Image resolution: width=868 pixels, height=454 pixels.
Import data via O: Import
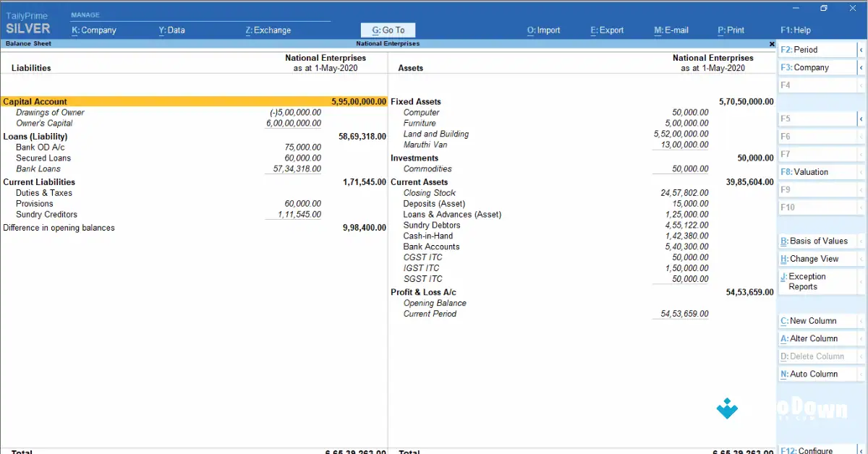[543, 30]
